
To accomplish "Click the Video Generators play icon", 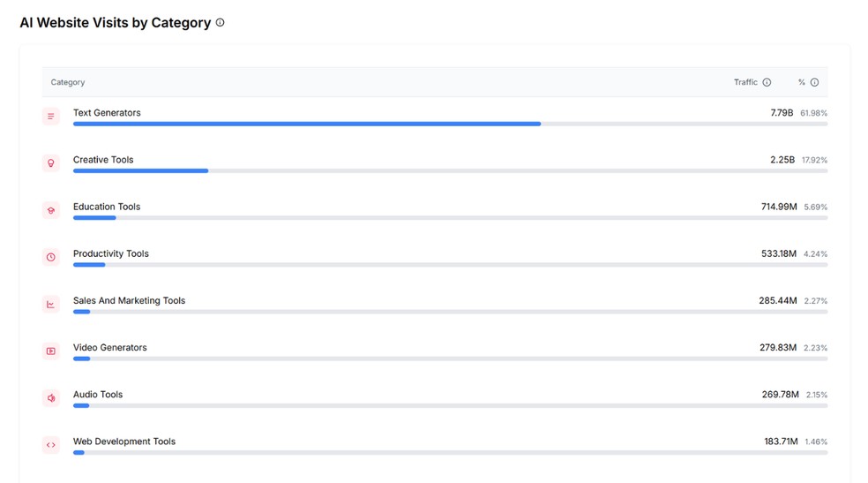I will coord(51,351).
